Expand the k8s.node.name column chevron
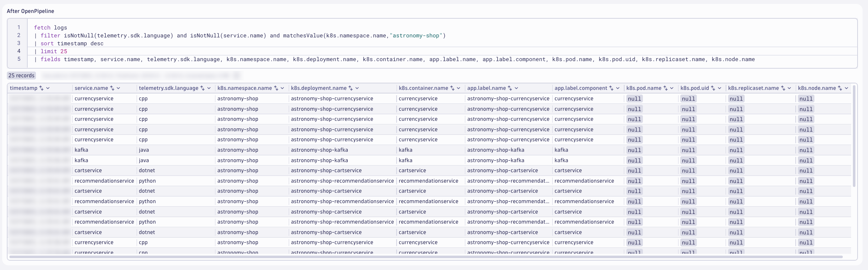 pos(846,88)
